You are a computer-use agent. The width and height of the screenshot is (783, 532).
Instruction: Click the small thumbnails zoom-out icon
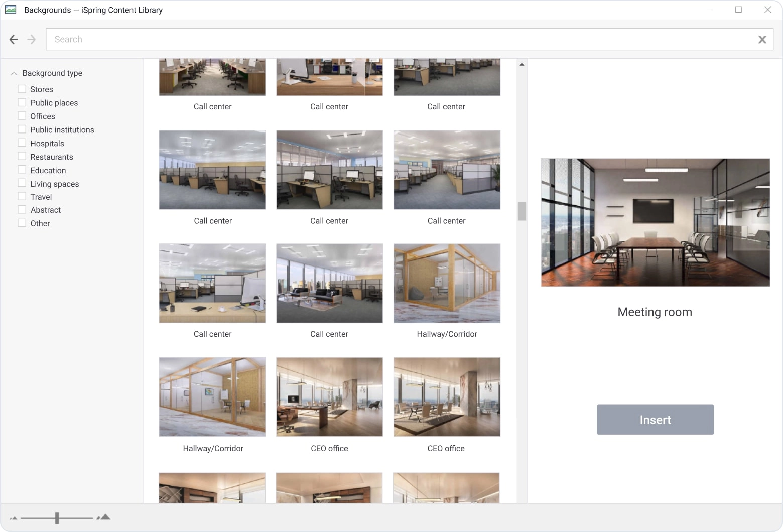tap(14, 518)
